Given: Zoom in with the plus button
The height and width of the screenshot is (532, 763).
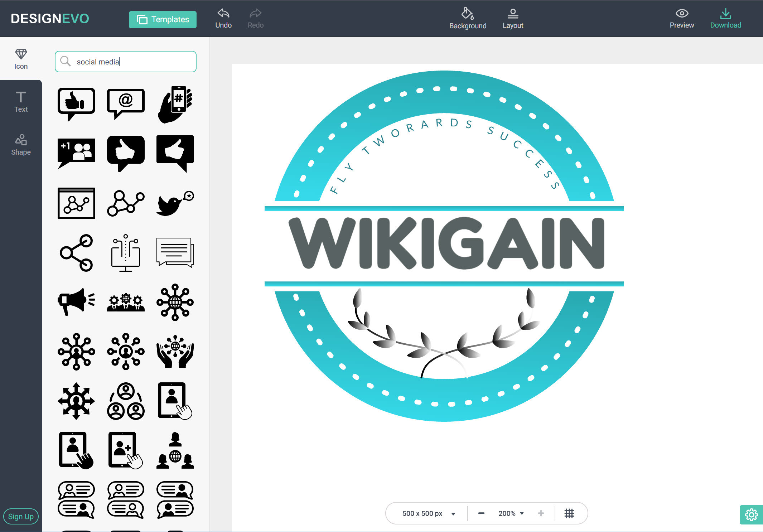Looking at the screenshot, I should (x=541, y=513).
